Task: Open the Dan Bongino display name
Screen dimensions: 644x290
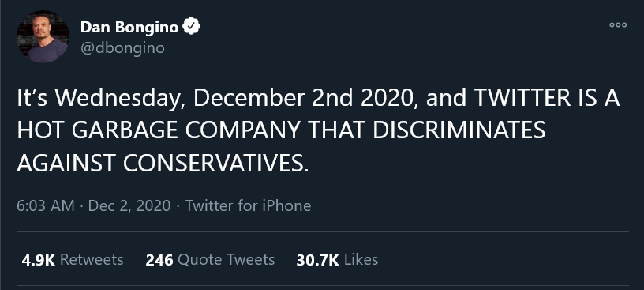Action: coord(129,27)
